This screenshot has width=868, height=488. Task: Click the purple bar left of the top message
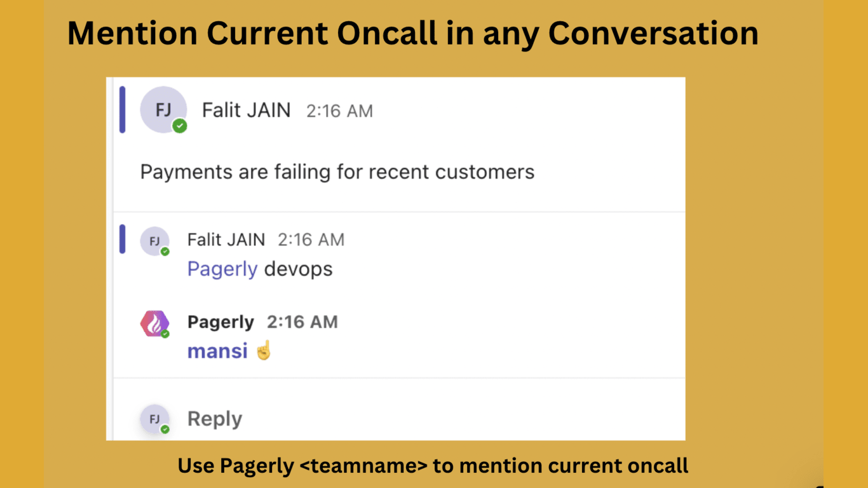point(123,109)
